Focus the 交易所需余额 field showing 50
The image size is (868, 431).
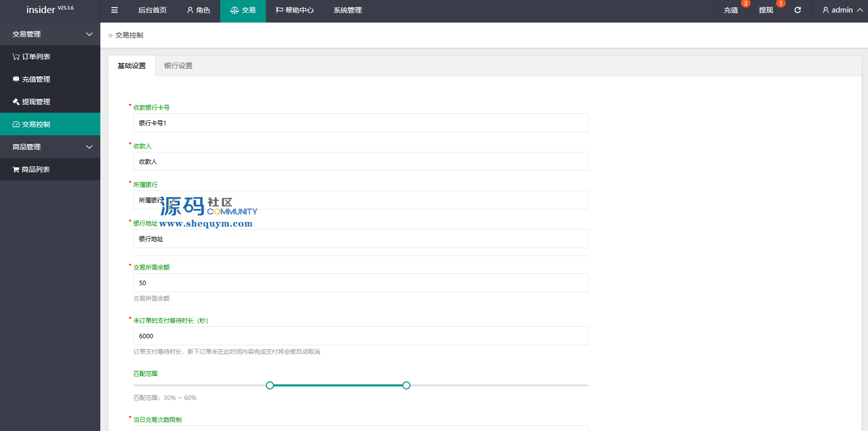(x=360, y=283)
